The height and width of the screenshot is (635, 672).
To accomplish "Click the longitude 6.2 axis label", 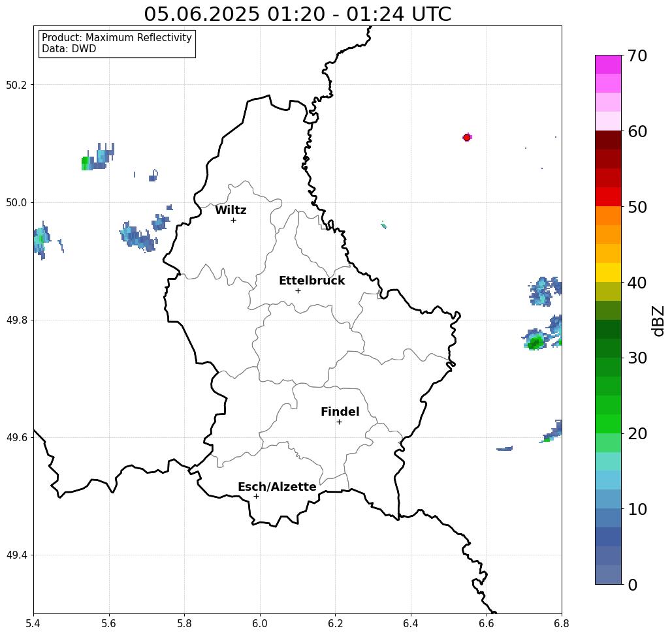I will click(336, 623).
